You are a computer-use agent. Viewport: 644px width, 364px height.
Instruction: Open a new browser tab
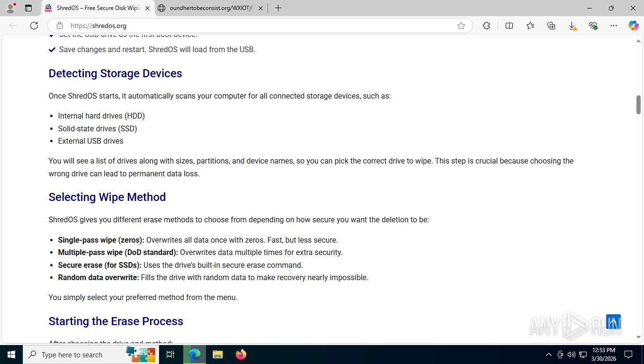click(278, 8)
